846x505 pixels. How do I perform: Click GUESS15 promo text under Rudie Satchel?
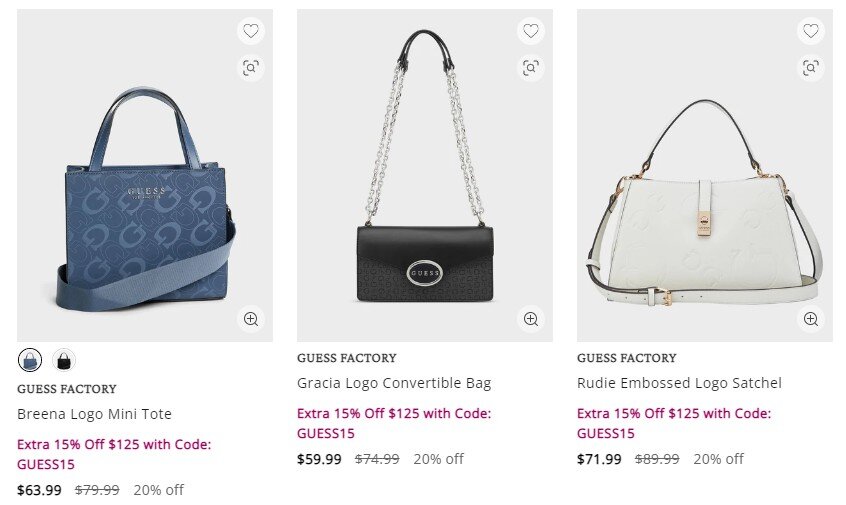coord(605,433)
